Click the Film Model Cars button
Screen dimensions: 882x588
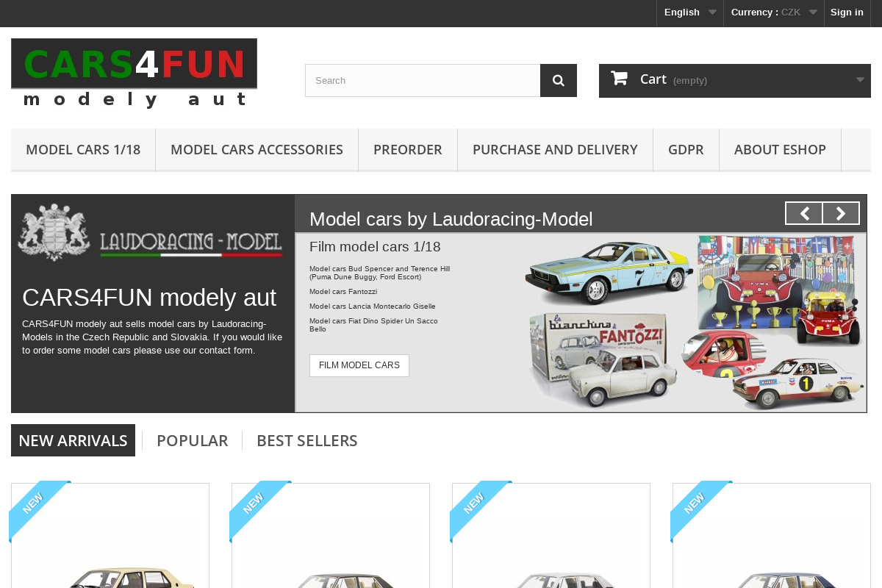coord(359,365)
